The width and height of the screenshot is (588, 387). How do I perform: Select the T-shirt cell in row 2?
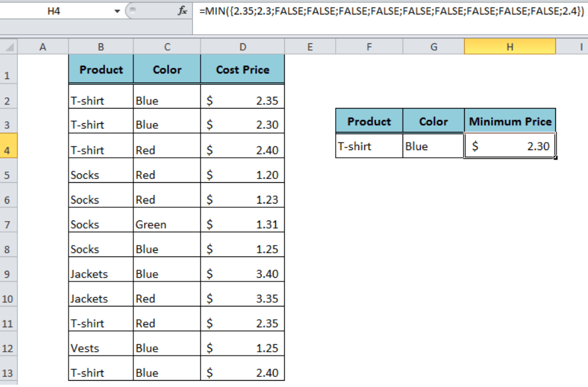[101, 96]
